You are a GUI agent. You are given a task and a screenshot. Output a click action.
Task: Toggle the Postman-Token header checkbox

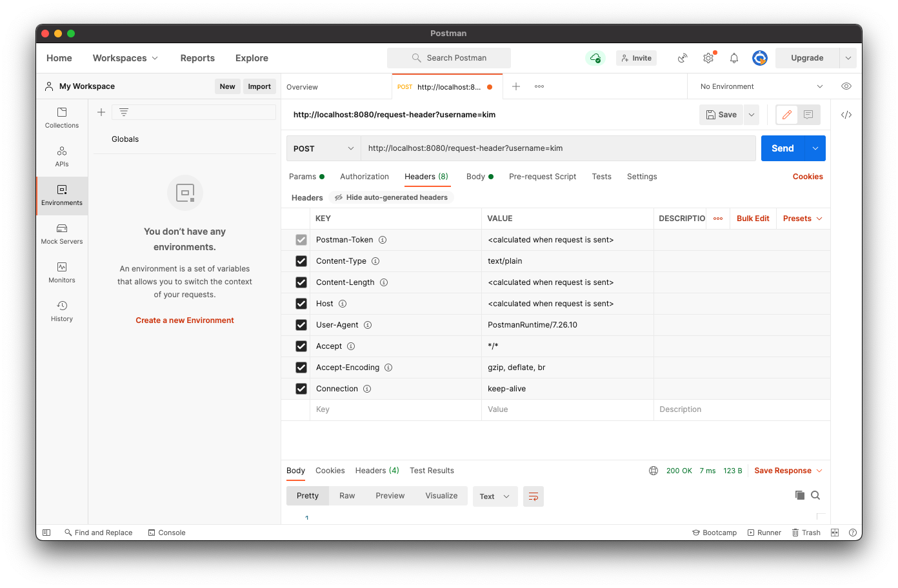(x=301, y=240)
